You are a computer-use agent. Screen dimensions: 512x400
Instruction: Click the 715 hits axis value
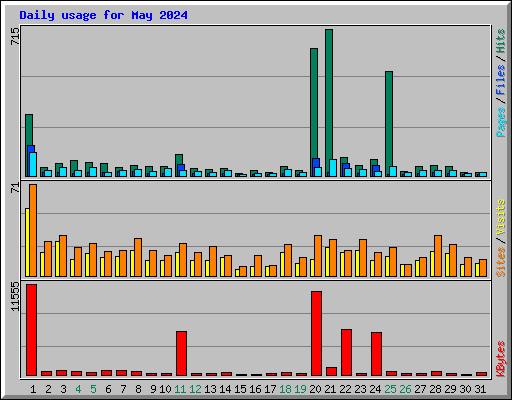coord(15,37)
